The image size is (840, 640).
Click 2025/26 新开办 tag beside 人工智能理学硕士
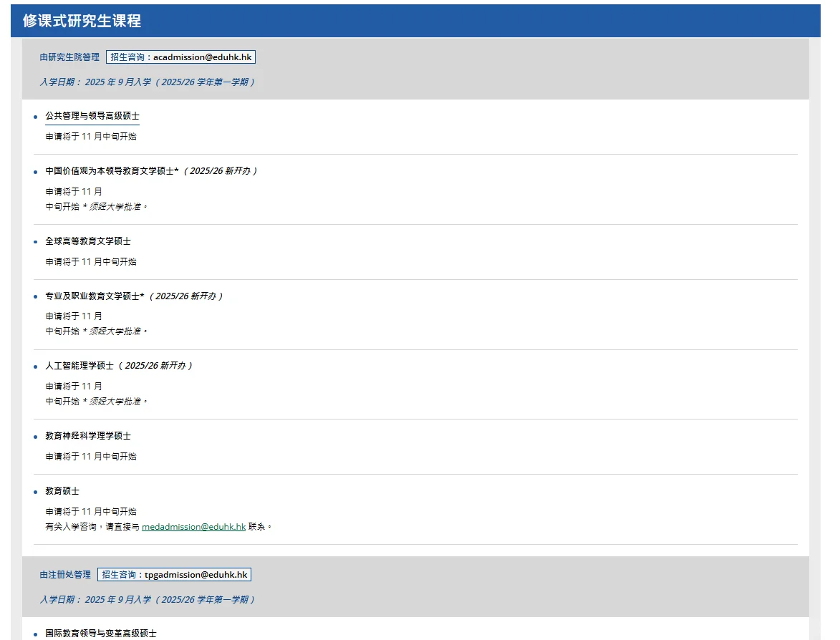(x=155, y=366)
